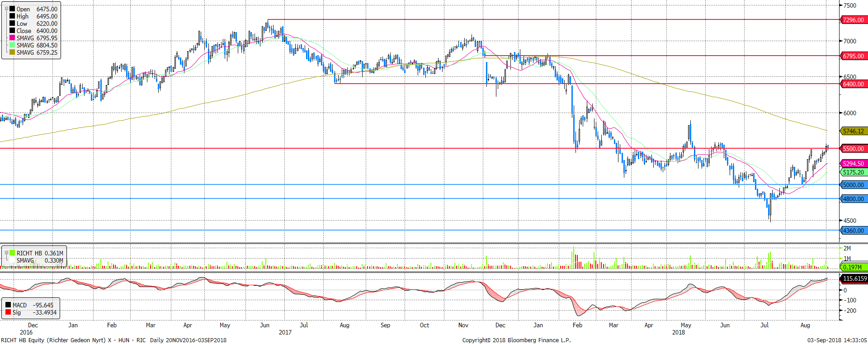Click the red 6400.00 level tag

point(854,84)
